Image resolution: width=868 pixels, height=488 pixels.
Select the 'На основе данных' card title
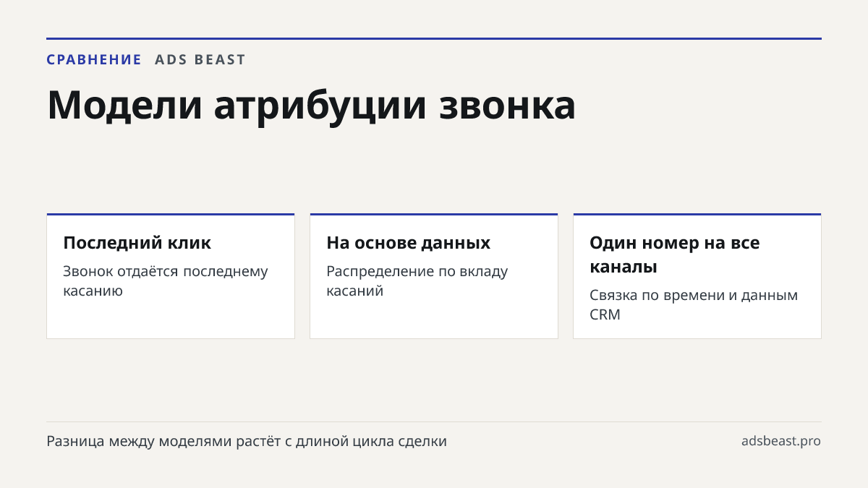(x=408, y=243)
